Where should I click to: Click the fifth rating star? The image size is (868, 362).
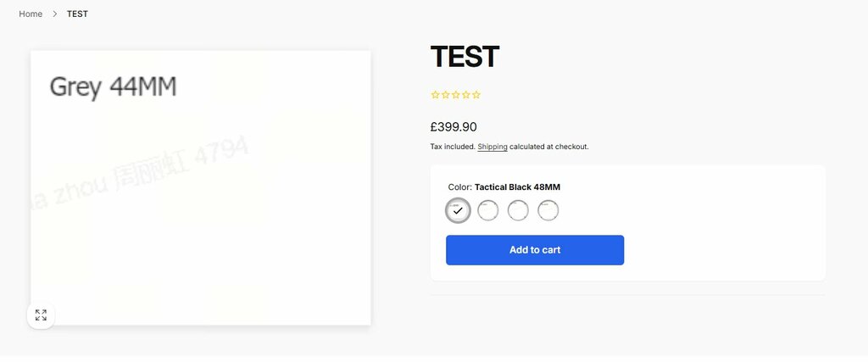(476, 95)
